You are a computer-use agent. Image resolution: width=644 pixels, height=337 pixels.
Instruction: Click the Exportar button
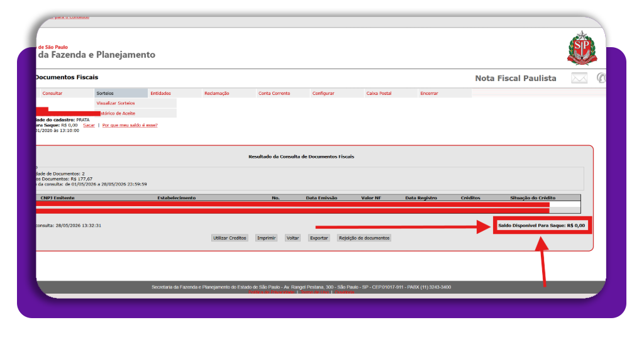click(319, 238)
